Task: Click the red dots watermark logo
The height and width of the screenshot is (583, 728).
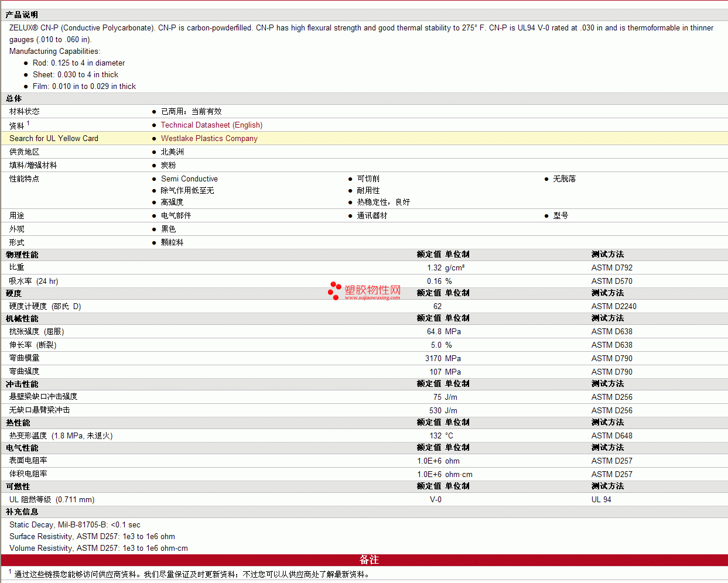Action: pos(334,290)
